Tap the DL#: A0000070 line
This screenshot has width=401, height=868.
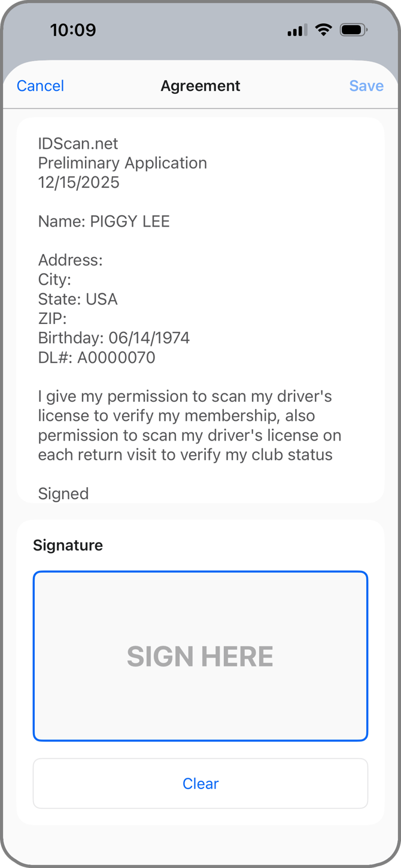pyautogui.click(x=96, y=357)
